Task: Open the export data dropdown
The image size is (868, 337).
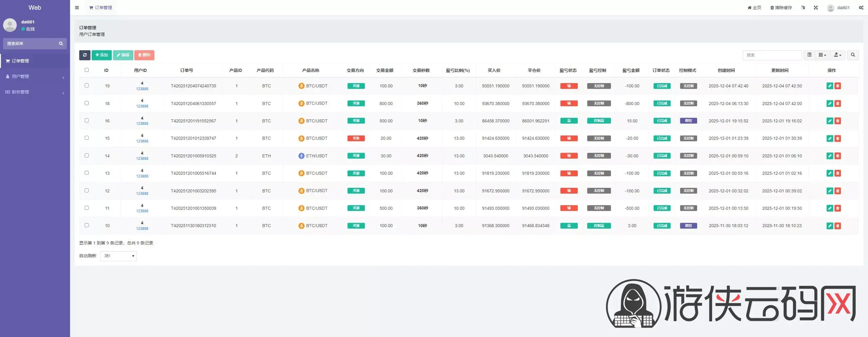Action: (x=837, y=55)
